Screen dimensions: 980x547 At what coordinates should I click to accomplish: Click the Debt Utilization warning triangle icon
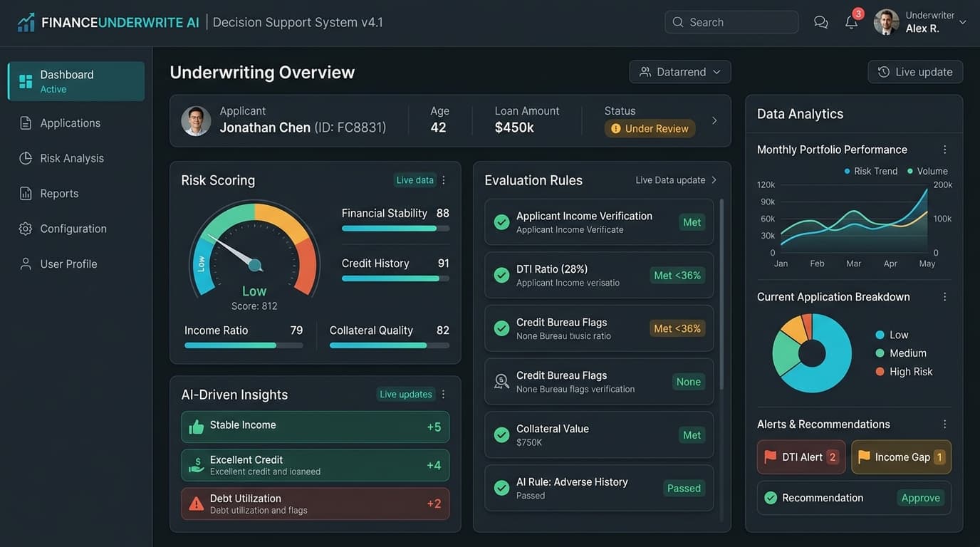click(196, 504)
